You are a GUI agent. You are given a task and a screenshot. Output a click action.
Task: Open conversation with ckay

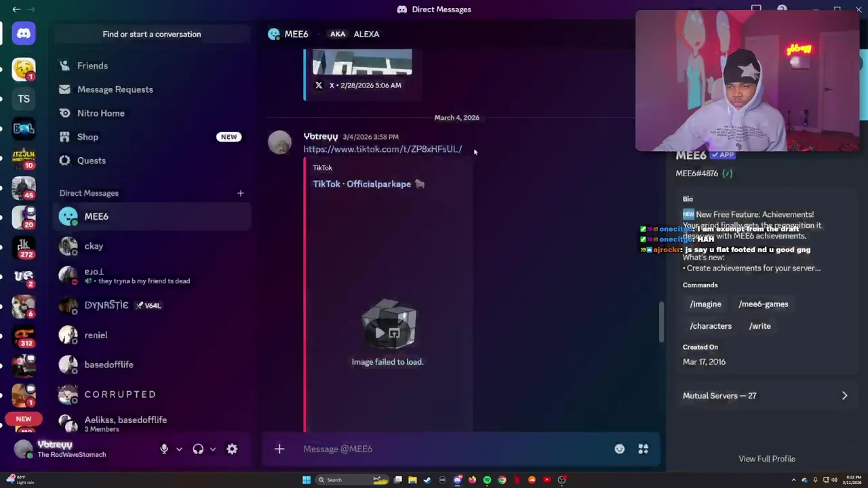click(x=152, y=246)
